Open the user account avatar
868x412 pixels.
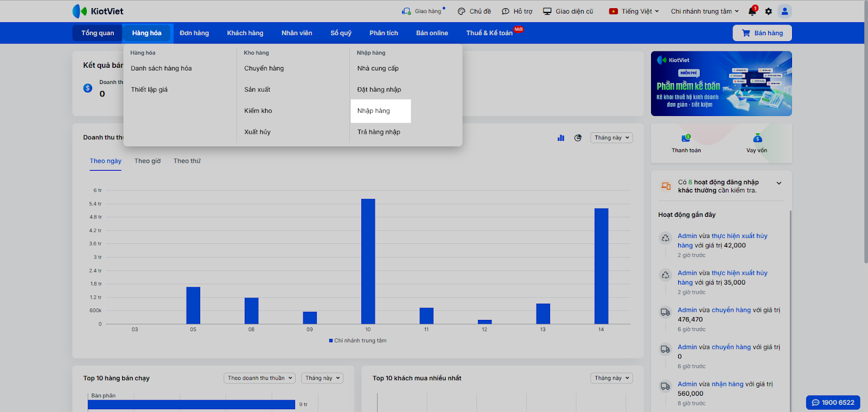point(784,11)
